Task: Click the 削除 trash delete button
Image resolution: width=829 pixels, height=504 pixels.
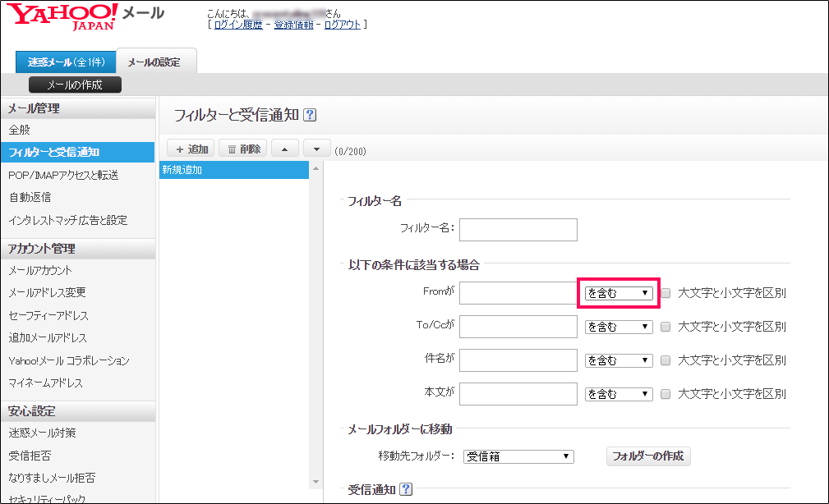Action: [x=243, y=149]
